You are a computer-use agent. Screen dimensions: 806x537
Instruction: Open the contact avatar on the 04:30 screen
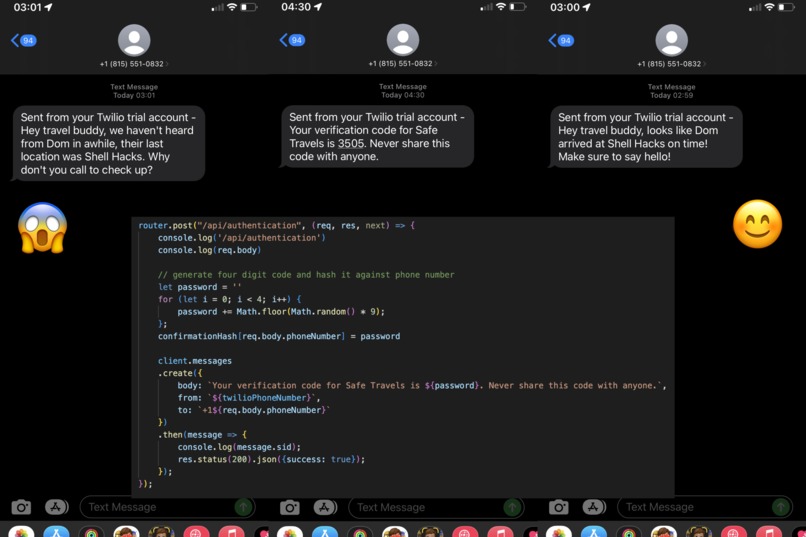pyautogui.click(x=403, y=40)
